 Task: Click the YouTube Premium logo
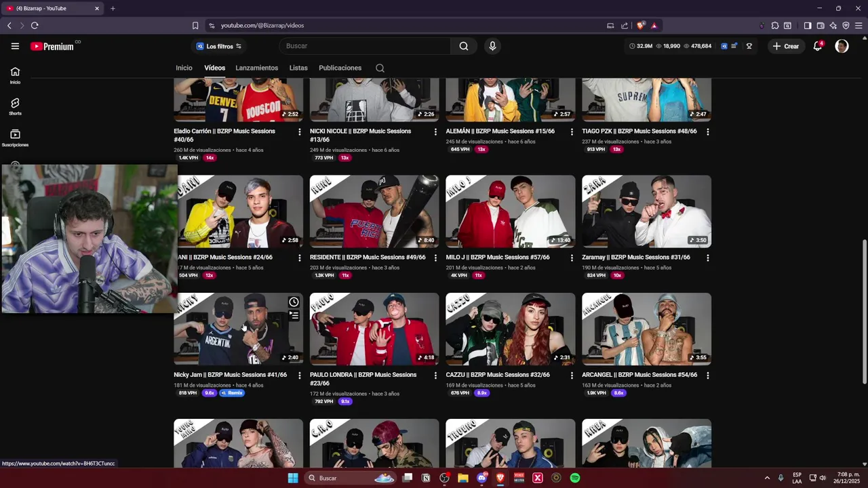tap(52, 46)
